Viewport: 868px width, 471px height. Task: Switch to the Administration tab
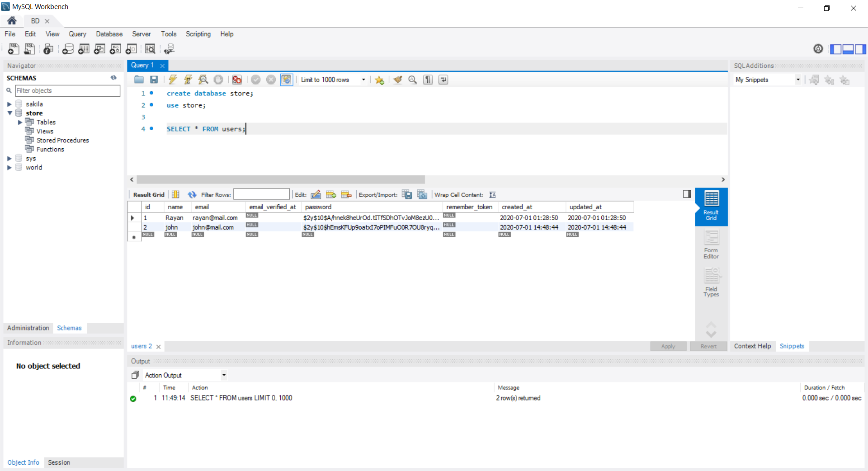click(28, 328)
